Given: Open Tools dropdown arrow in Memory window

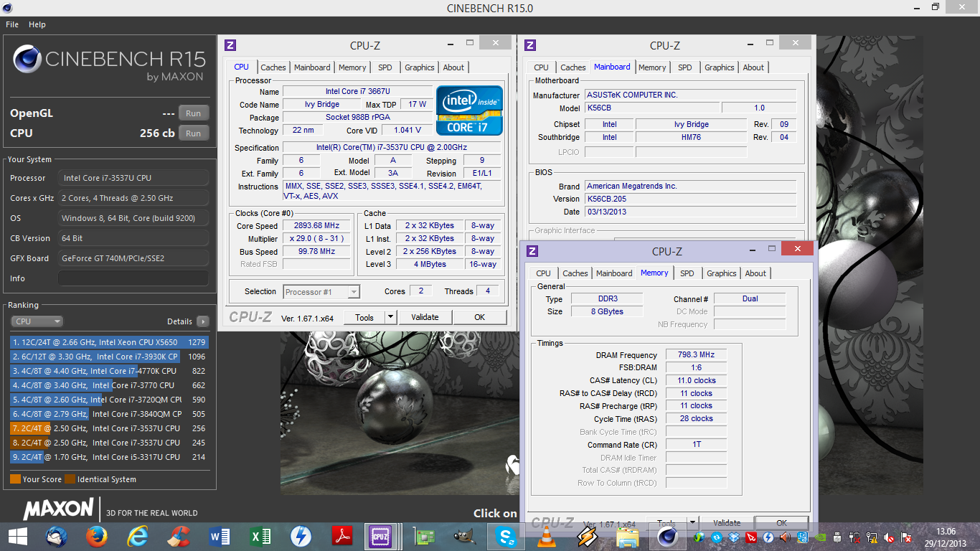Looking at the screenshot, I should (692, 523).
